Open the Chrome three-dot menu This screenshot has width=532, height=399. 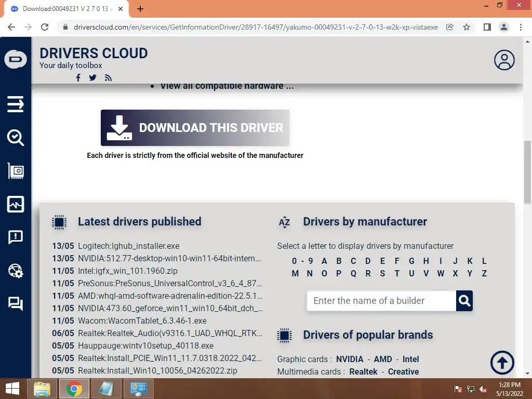521,27
